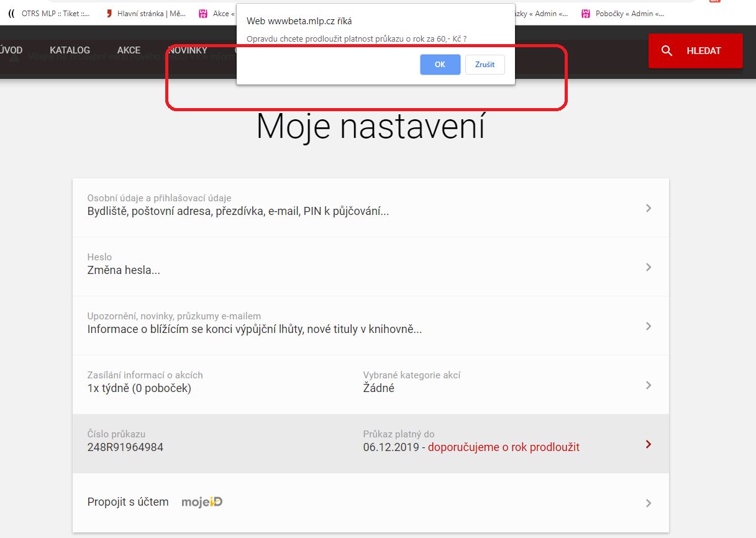Screen dimensions: 756x538
Task: Open the KATALOG menu item
Action: (x=70, y=50)
